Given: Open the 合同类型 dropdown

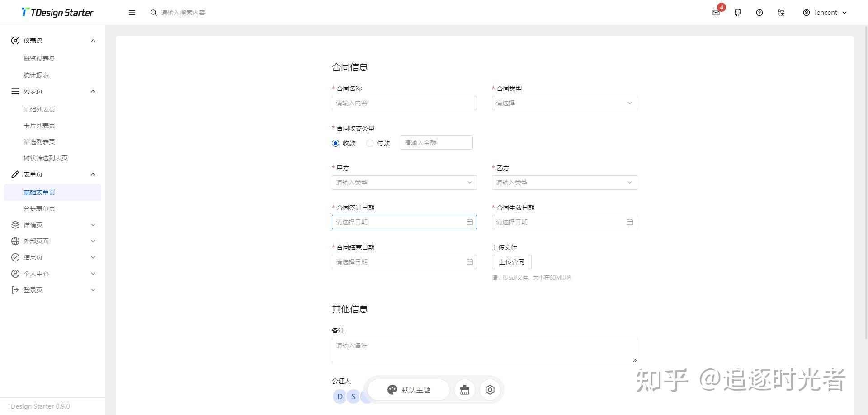Looking at the screenshot, I should 565,103.
